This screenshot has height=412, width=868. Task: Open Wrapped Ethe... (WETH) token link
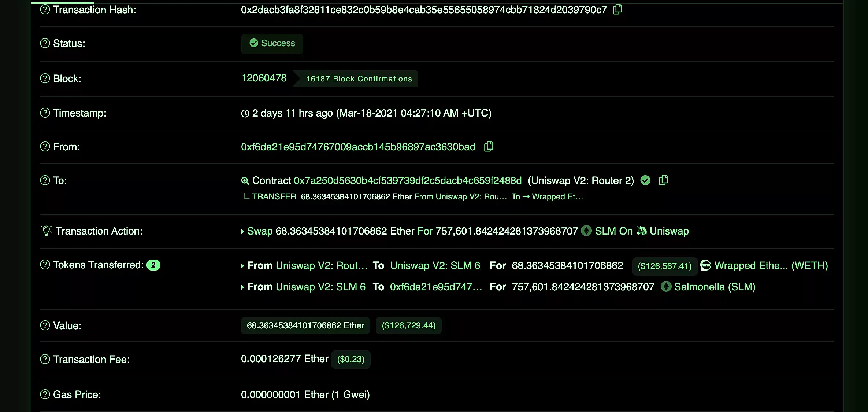click(x=771, y=265)
